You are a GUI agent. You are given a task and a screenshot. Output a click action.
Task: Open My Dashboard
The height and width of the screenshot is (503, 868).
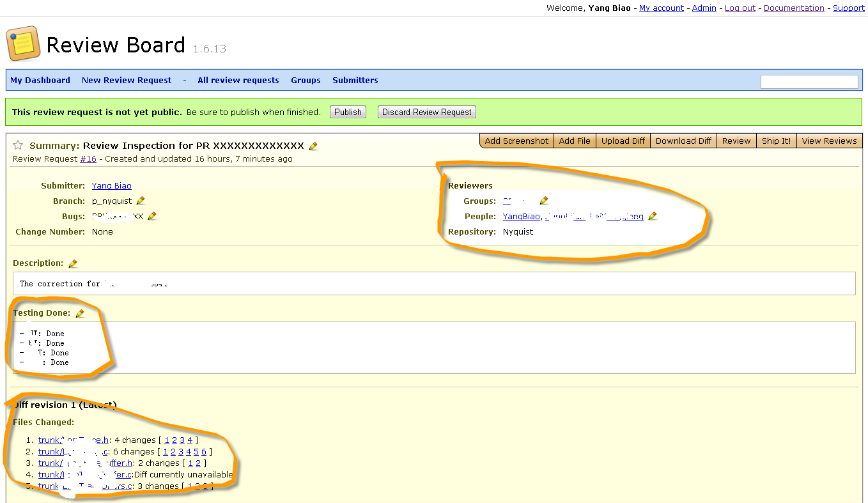click(x=40, y=80)
